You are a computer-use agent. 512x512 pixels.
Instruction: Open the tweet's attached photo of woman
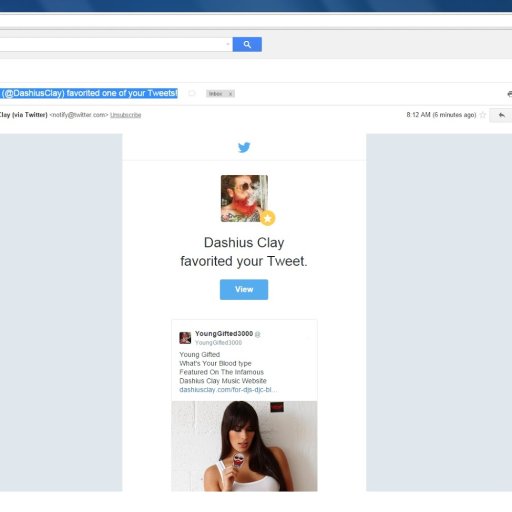(244, 446)
